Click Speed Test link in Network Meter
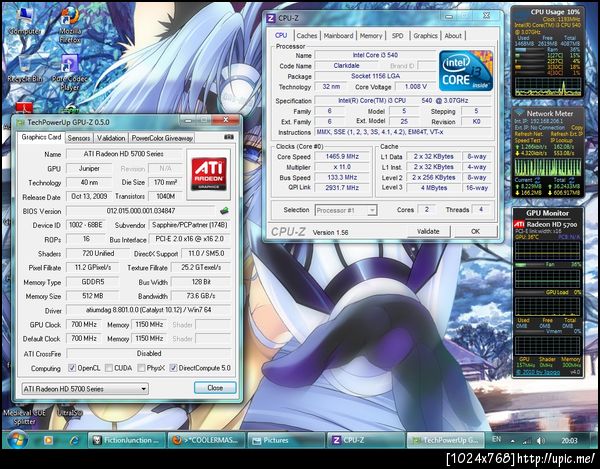Viewport: 600px width, 469px height. [x=527, y=140]
